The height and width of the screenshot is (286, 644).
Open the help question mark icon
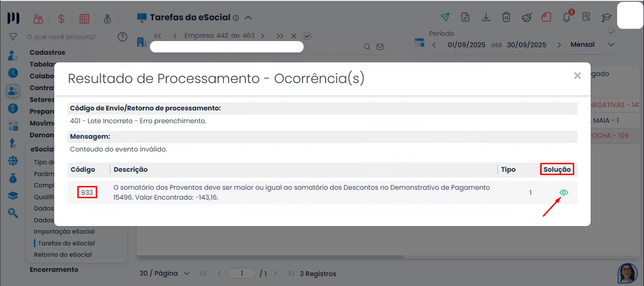click(123, 37)
